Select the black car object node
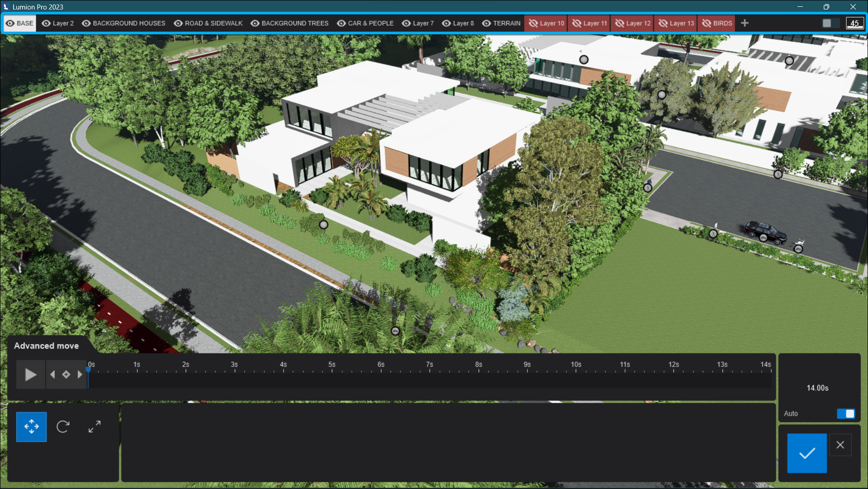The width and height of the screenshot is (868, 489). point(763,238)
